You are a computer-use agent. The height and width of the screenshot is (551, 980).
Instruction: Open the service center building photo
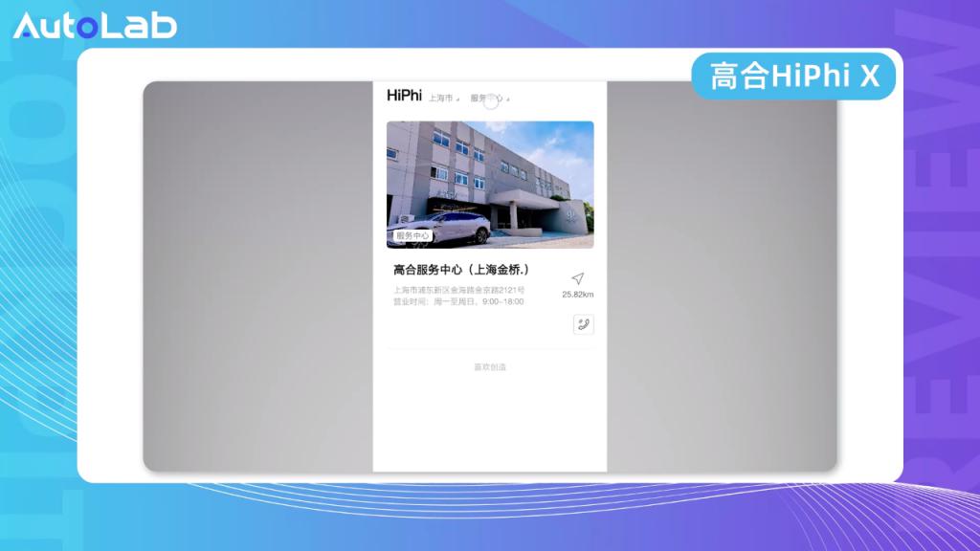tap(490, 185)
